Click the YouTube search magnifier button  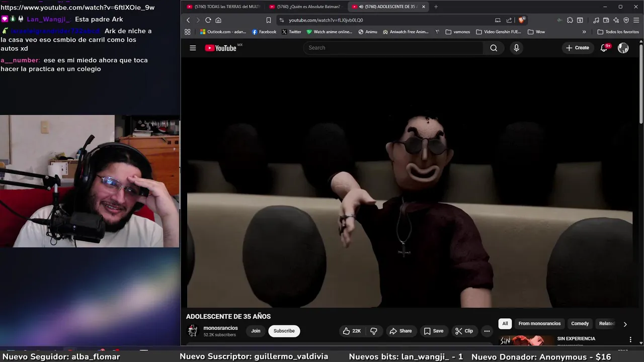(x=494, y=48)
